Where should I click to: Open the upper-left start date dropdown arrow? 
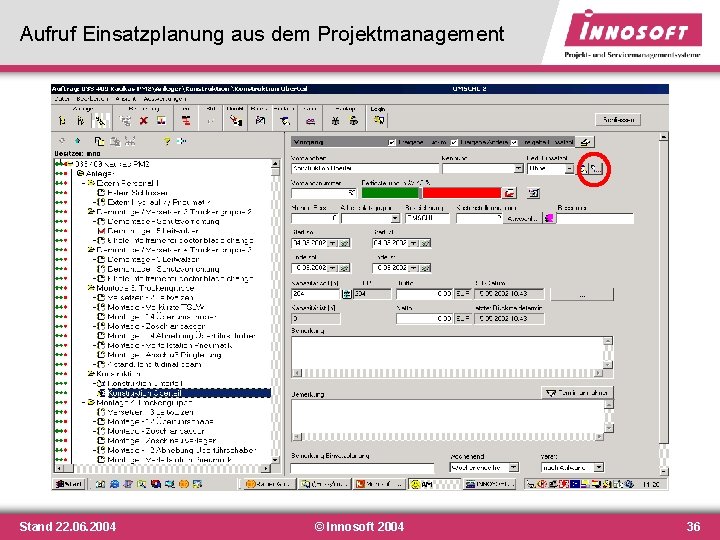(x=332, y=243)
